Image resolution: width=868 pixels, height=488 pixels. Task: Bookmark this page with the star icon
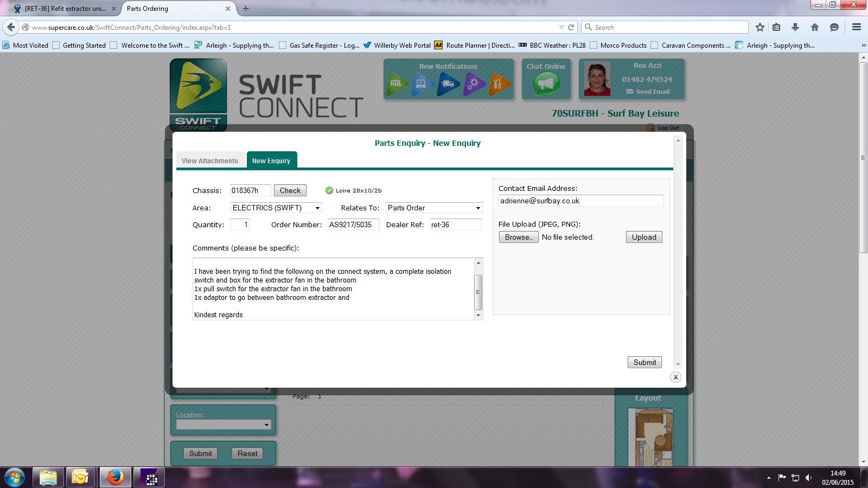(760, 27)
